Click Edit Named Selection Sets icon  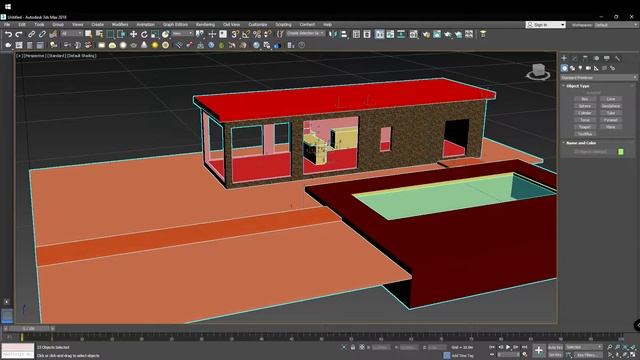(280, 35)
